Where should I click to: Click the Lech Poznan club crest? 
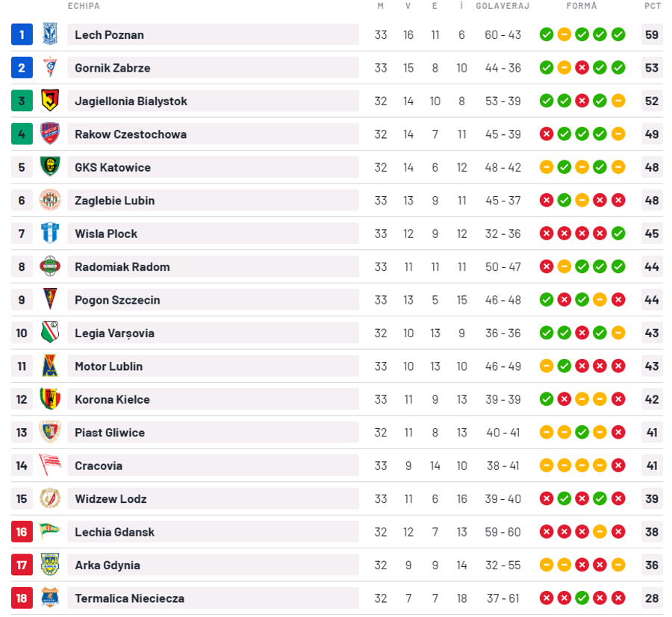pos(50,34)
